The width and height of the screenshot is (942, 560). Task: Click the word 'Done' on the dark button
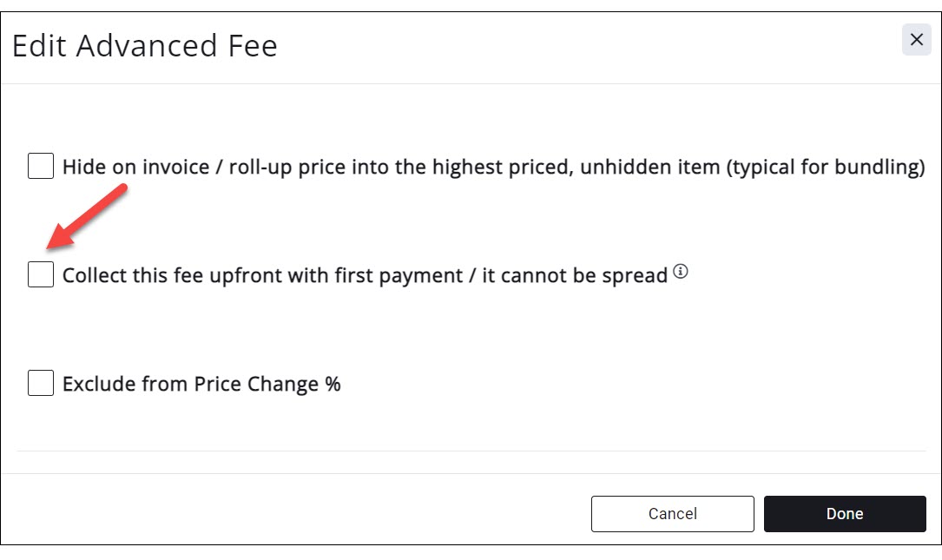844,514
